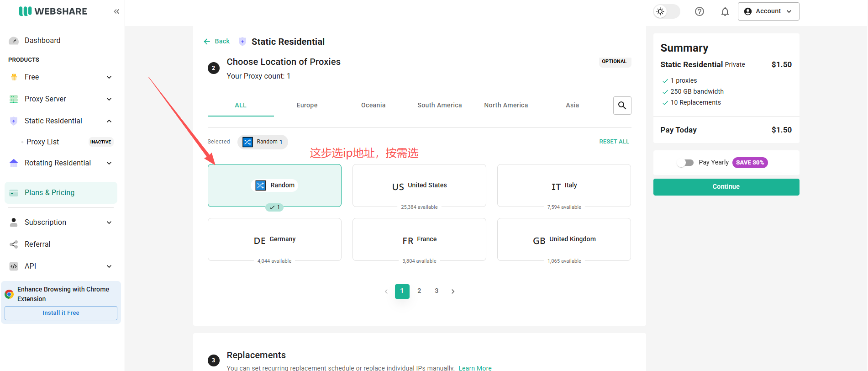Screen dimensions: 868x371
Task: Switch to the Europe tab
Action: point(307,106)
